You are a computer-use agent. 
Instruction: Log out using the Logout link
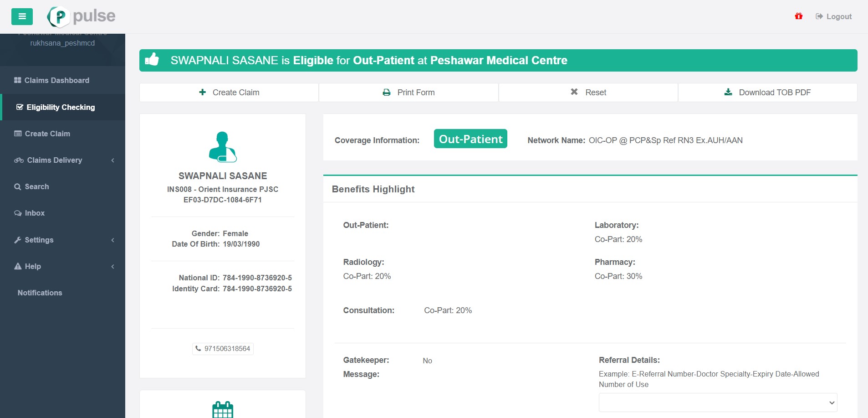click(833, 16)
